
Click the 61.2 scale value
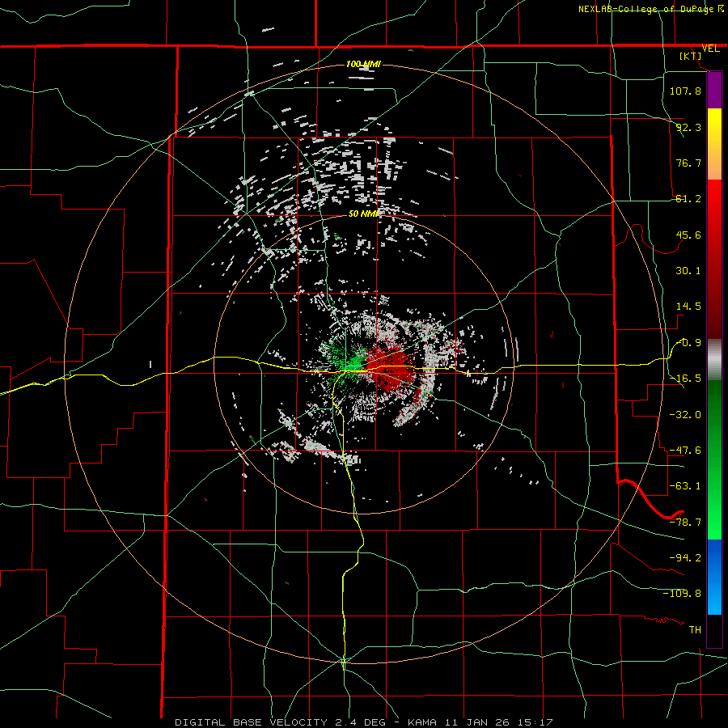(688, 199)
